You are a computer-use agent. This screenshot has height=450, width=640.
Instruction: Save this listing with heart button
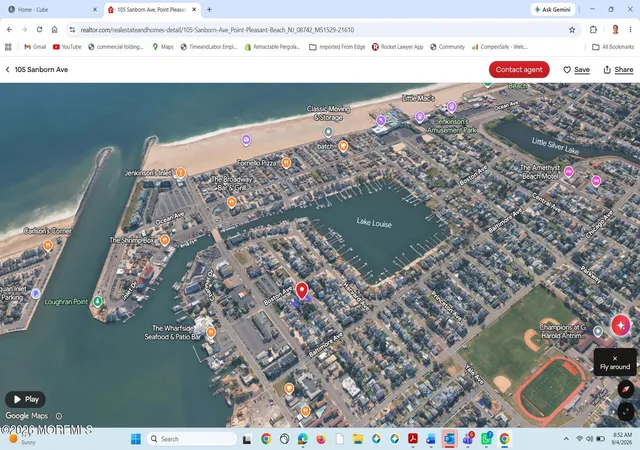pos(576,70)
